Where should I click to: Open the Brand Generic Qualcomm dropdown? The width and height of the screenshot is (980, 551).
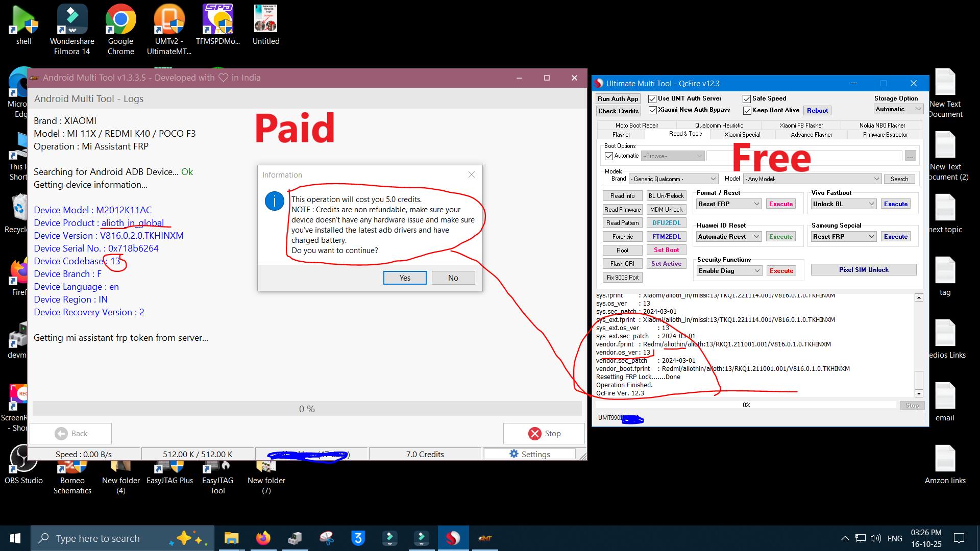pos(674,179)
